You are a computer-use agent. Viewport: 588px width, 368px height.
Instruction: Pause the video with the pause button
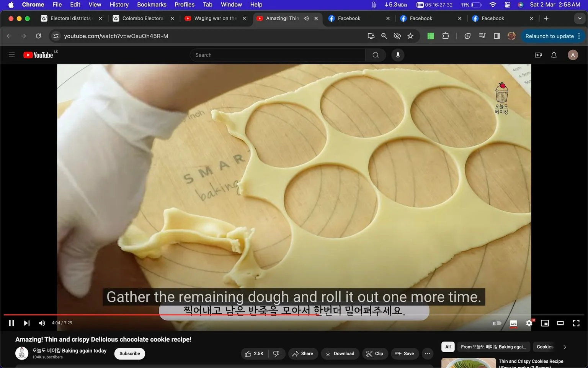[11, 323]
